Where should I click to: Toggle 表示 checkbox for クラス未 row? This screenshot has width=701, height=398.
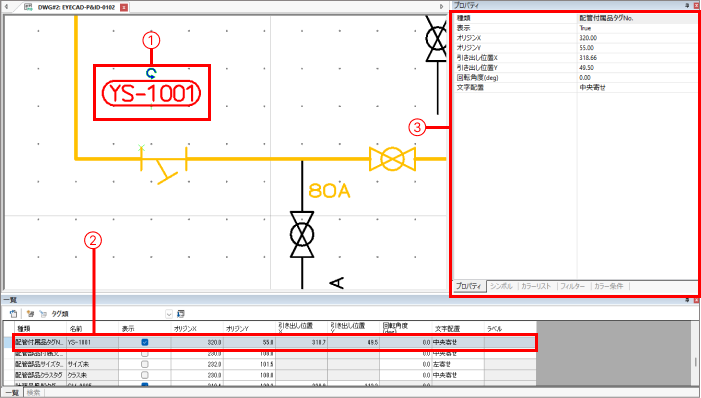[x=144, y=375]
